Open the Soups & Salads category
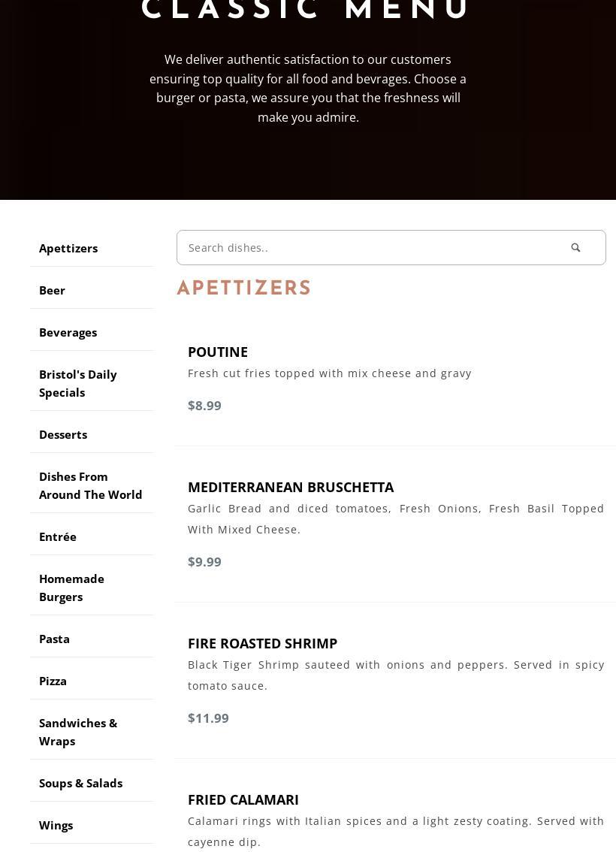This screenshot has height=852, width=616. [80, 783]
